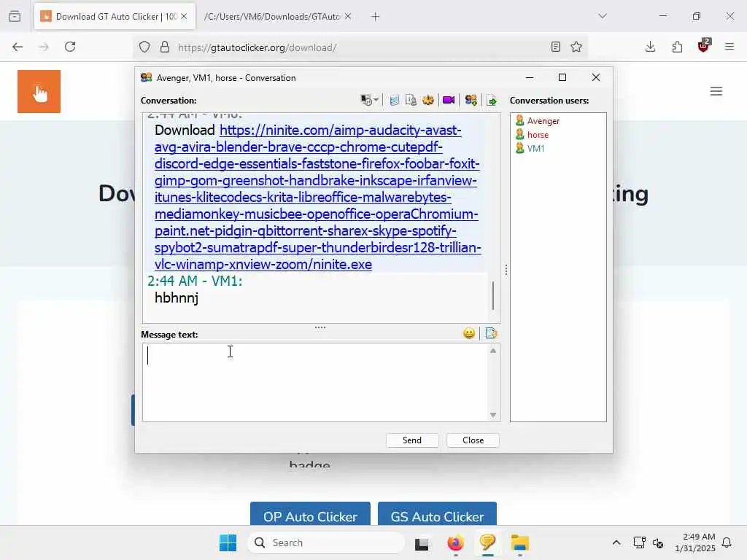
Task: Click the Firefox taskbar icon
Action: [455, 542]
